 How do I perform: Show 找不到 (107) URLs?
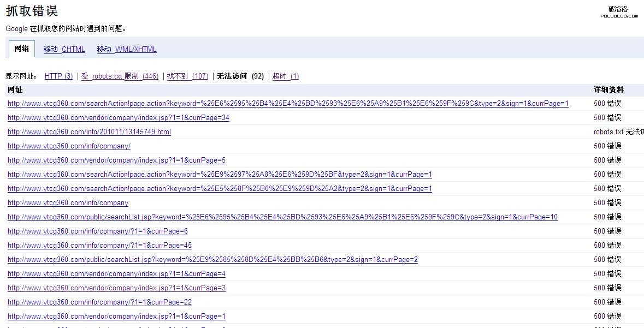(x=187, y=76)
